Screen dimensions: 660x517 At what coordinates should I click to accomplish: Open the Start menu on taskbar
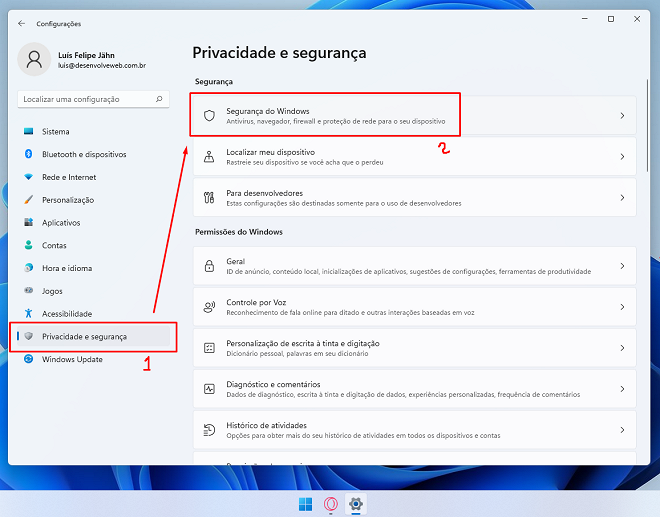click(x=305, y=504)
